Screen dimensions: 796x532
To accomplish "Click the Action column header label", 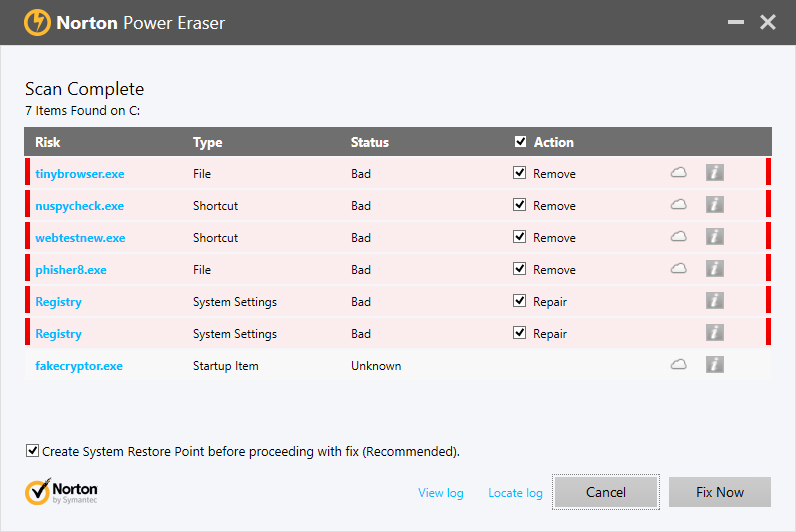I will pos(554,142).
